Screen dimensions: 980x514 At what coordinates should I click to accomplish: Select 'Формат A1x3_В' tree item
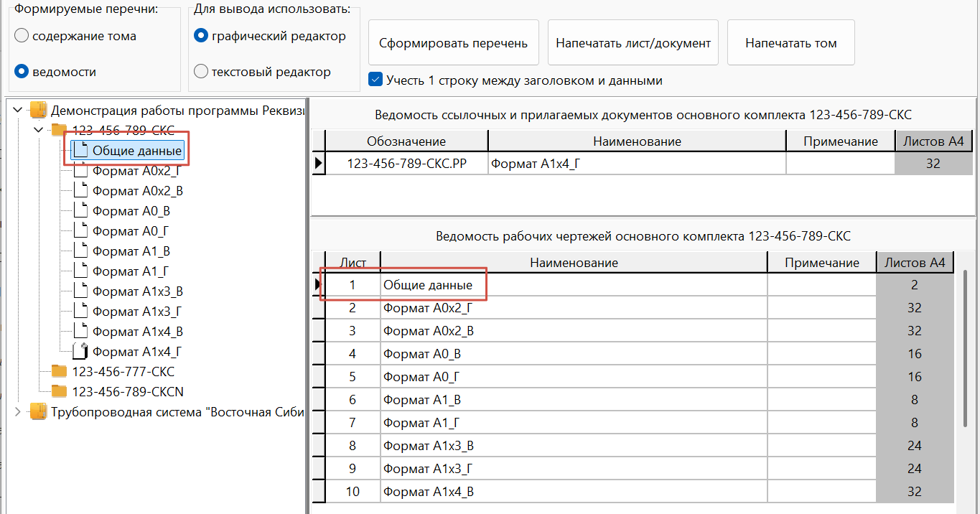[x=138, y=291]
